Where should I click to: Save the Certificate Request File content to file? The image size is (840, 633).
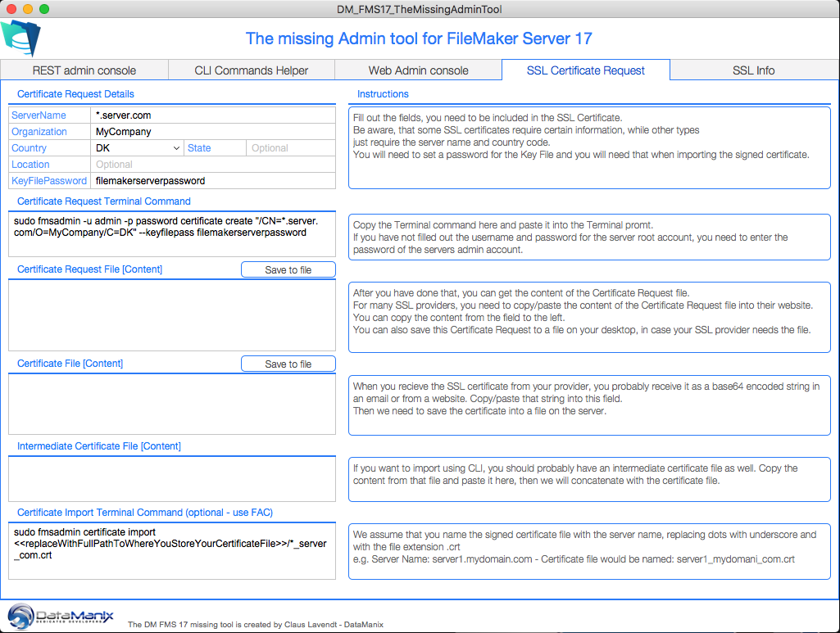288,269
